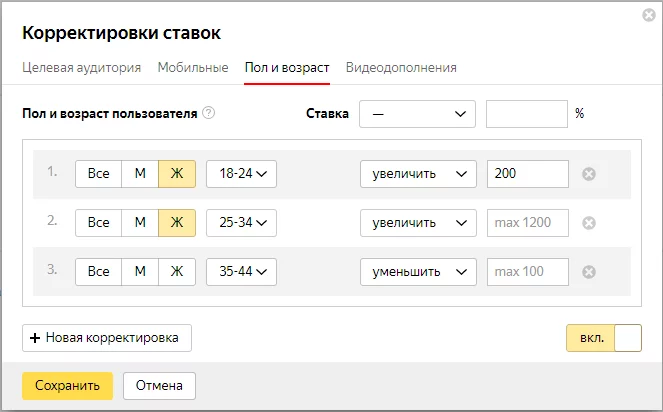Click the Сохранить button
This screenshot has width=663, height=412.
[68, 386]
